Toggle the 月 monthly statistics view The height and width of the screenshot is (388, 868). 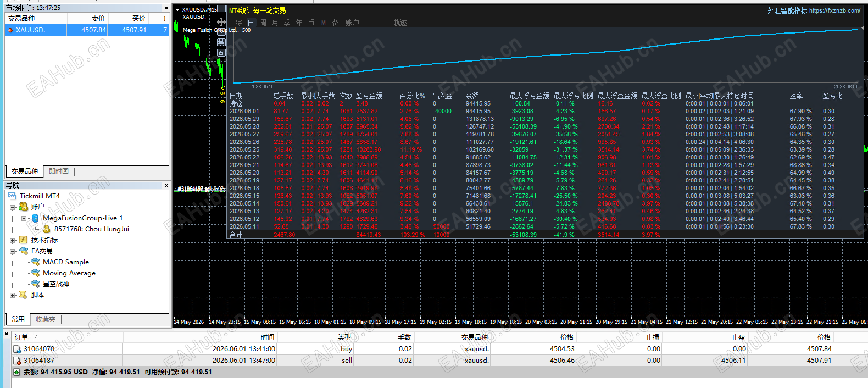point(275,23)
